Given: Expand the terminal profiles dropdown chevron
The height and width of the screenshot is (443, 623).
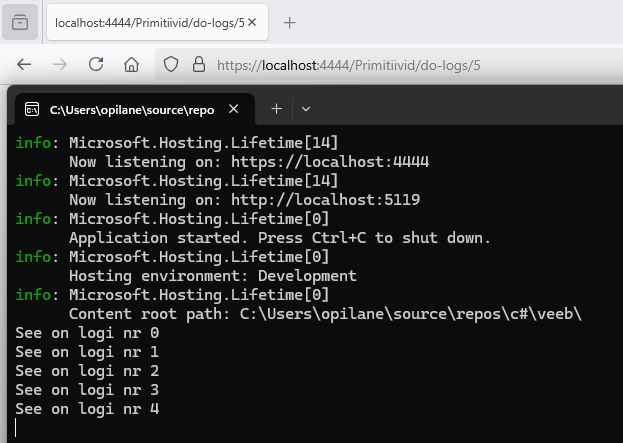Looking at the screenshot, I should coord(306,109).
